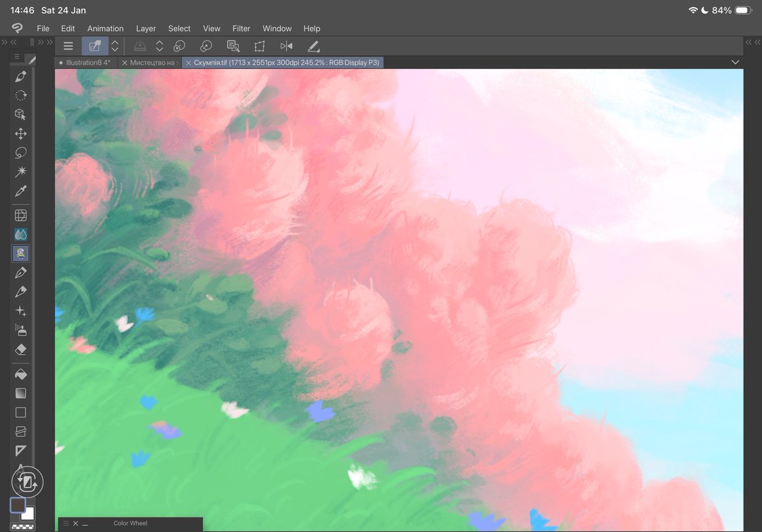Image resolution: width=762 pixels, height=532 pixels.
Task: Select the main drawing color swatch
Action: pyautogui.click(x=18, y=505)
